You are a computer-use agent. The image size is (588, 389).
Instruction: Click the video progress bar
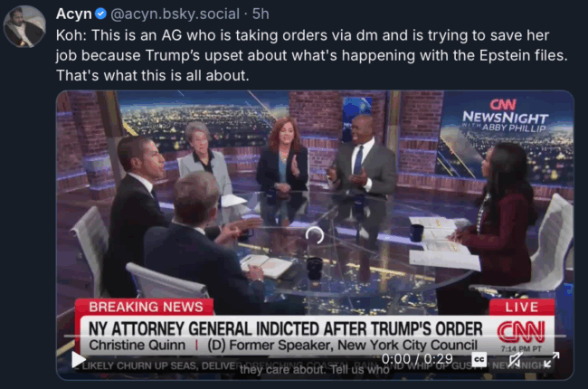pos(315,337)
